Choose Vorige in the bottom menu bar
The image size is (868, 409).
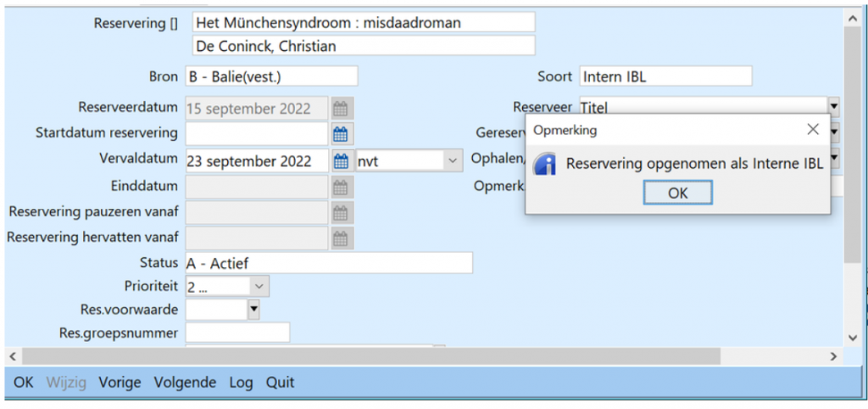pyautogui.click(x=120, y=383)
